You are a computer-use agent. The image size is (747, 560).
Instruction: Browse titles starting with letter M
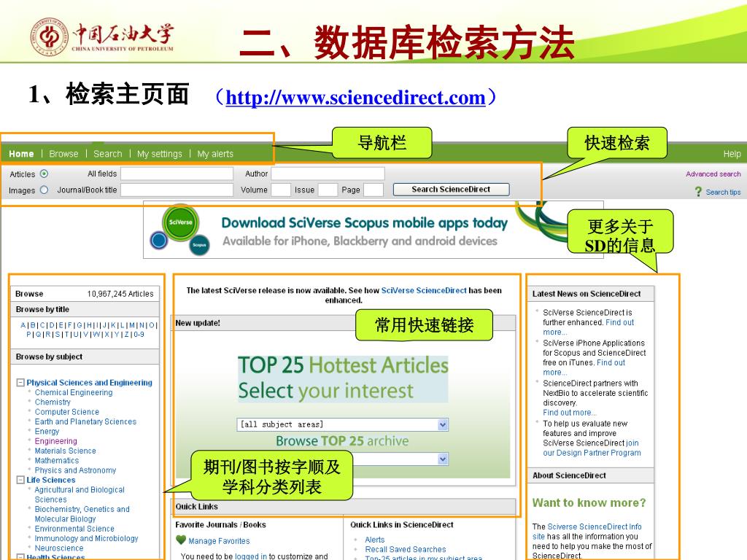132,325
